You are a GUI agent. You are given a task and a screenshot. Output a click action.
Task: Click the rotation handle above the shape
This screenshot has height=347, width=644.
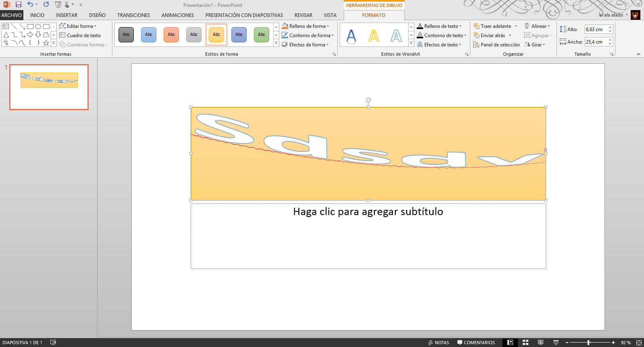(368, 100)
